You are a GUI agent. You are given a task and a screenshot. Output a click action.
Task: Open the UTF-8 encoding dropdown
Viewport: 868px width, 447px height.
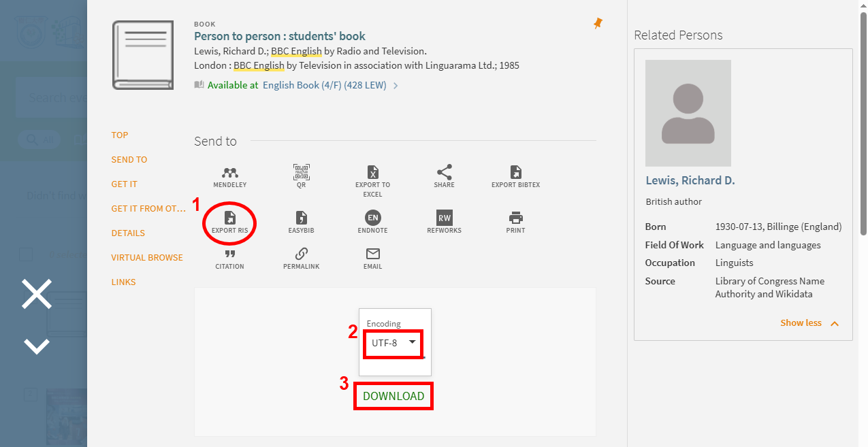(x=393, y=343)
